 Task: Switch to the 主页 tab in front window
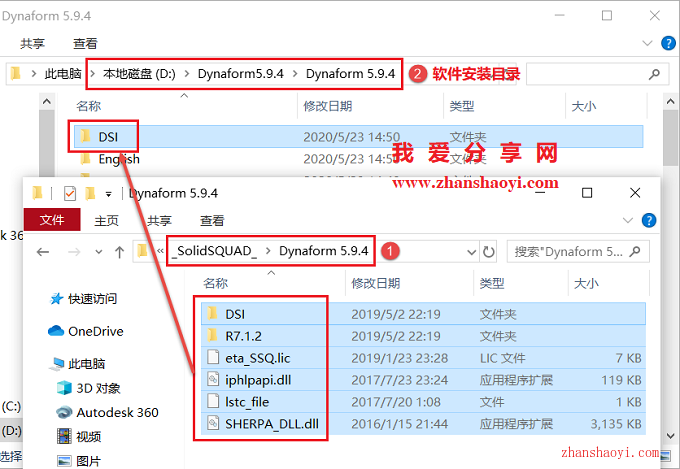[x=106, y=221]
